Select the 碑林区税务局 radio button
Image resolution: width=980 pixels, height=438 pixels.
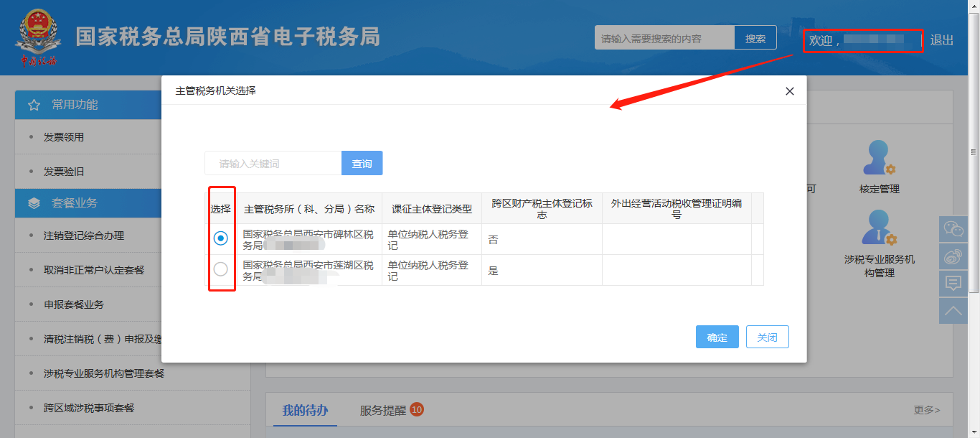(x=221, y=238)
